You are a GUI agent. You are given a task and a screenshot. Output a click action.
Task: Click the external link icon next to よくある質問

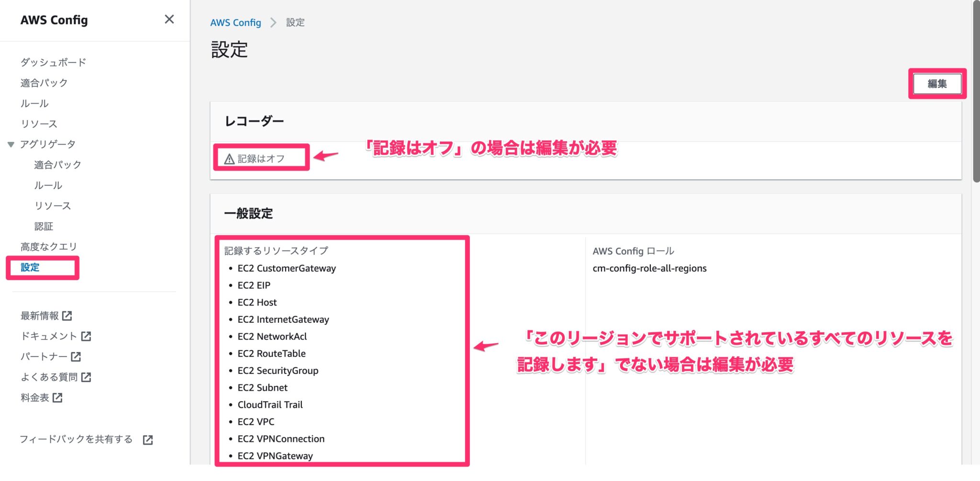tap(87, 377)
